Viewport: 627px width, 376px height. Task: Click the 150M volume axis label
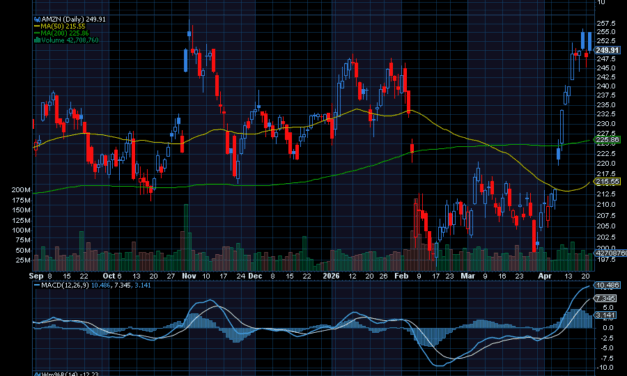pos(21,210)
